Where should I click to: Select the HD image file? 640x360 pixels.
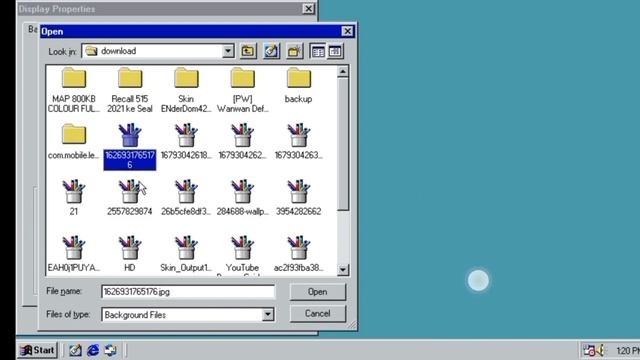[130, 254]
